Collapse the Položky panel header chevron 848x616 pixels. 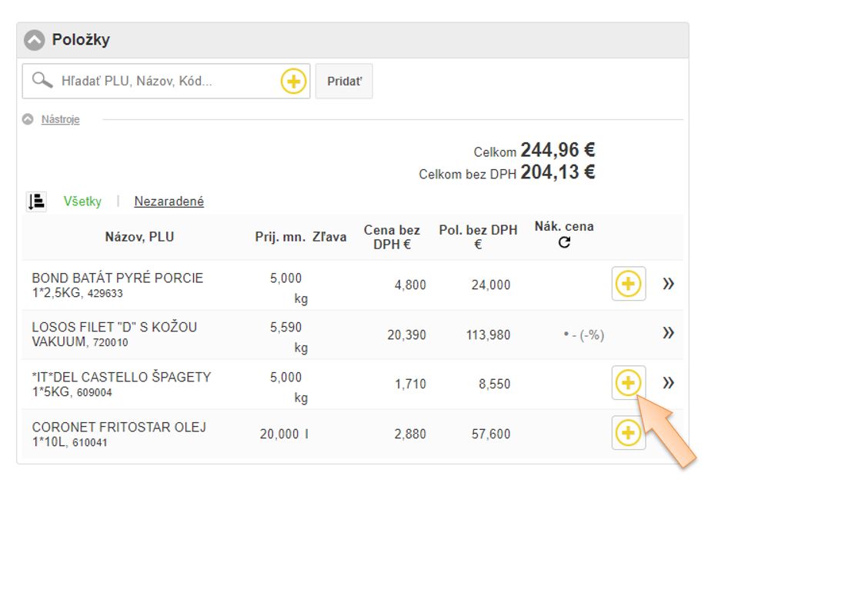pyautogui.click(x=34, y=40)
